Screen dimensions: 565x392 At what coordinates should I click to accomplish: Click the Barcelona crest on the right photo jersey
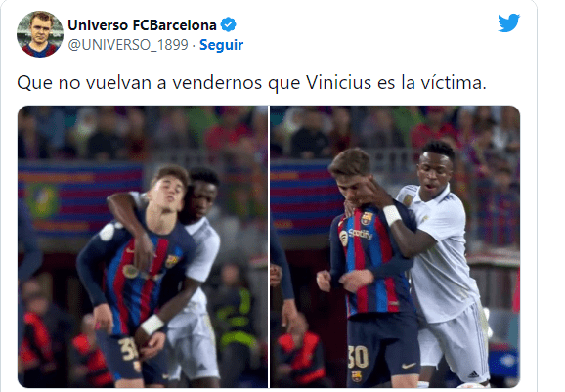[x=367, y=218]
